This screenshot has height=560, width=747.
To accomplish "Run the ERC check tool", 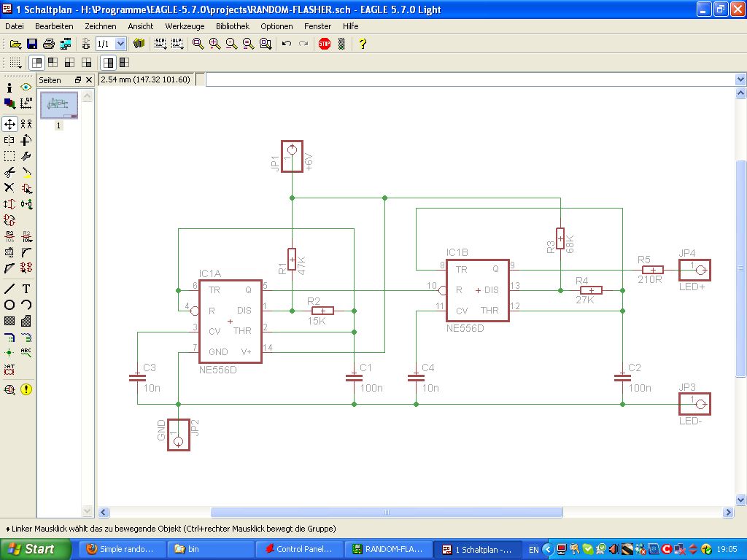I will pos(9,389).
